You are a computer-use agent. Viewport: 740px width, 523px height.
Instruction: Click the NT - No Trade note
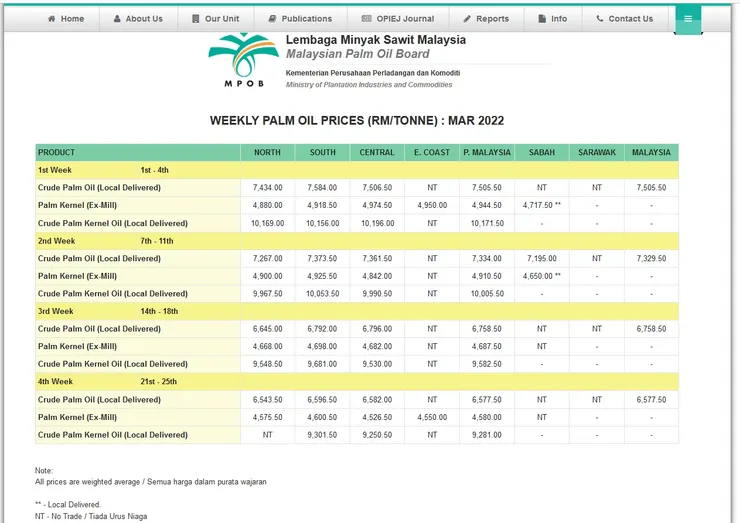91,516
